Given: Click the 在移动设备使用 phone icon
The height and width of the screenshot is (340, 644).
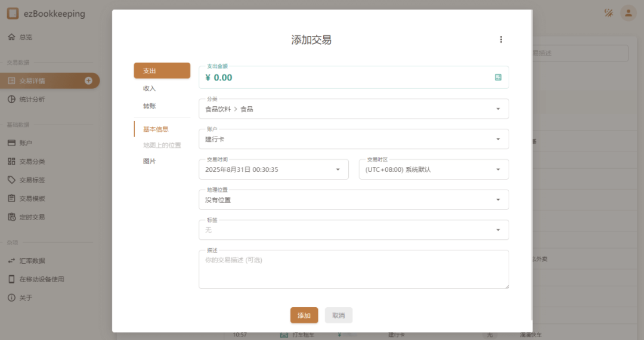Looking at the screenshot, I should 11,279.
